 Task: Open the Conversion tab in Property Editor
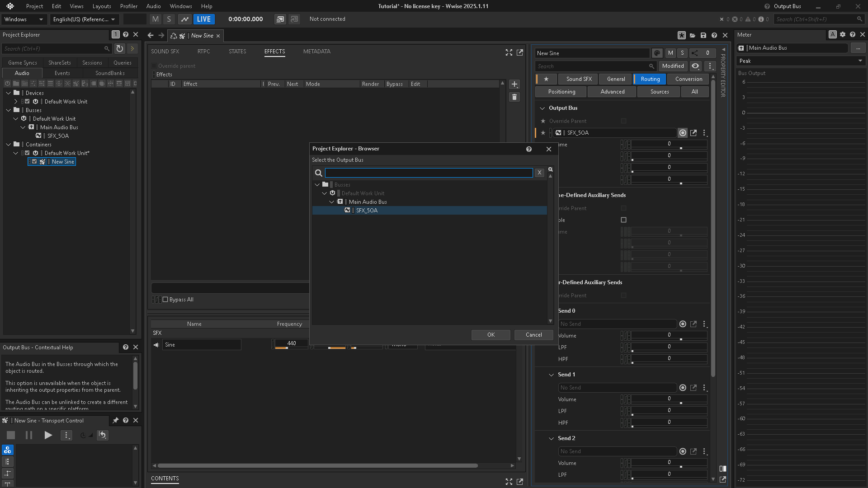click(x=689, y=79)
